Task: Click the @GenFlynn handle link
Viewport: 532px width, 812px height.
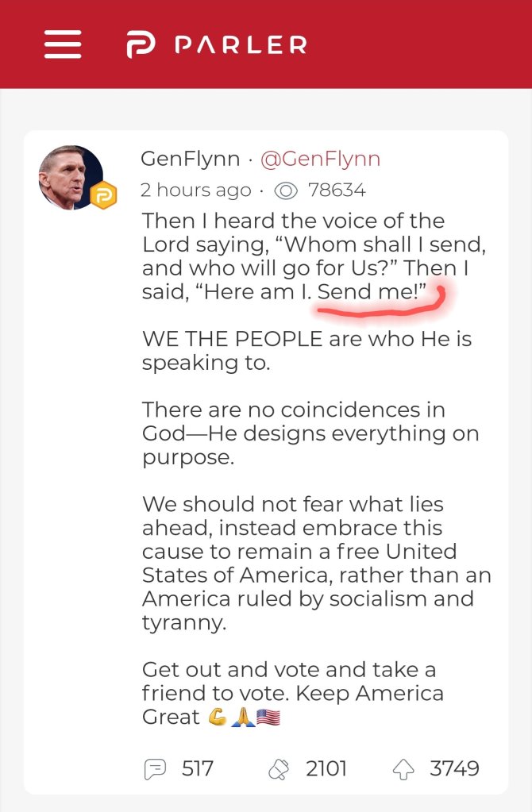Action: (x=321, y=159)
